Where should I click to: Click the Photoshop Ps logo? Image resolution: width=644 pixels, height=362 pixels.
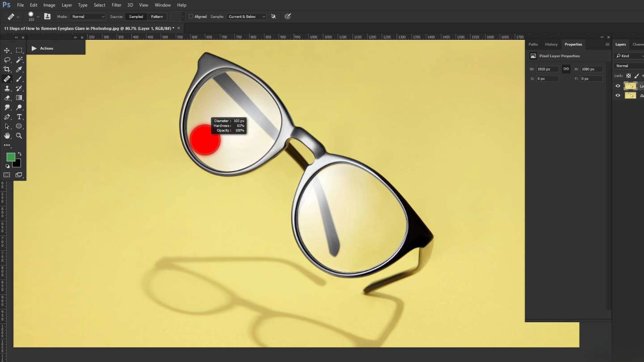(6, 5)
